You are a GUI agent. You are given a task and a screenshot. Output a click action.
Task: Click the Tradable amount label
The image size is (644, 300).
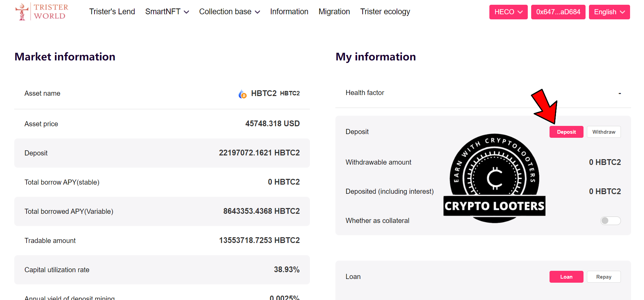50,241
